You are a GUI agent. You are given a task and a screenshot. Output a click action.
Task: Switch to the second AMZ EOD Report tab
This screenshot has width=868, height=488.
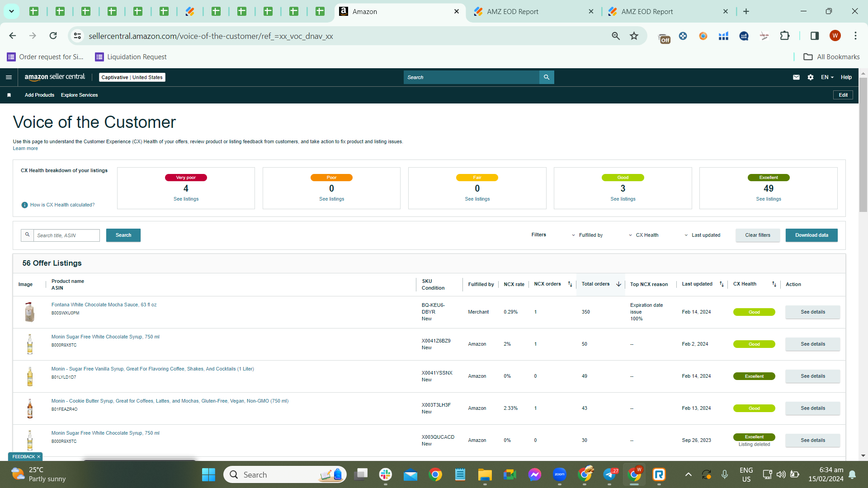[668, 11]
